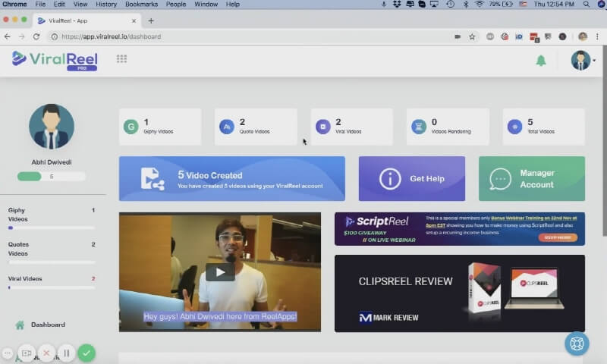Open a new Chrome tab
The height and width of the screenshot is (364, 607).
coord(151,20)
